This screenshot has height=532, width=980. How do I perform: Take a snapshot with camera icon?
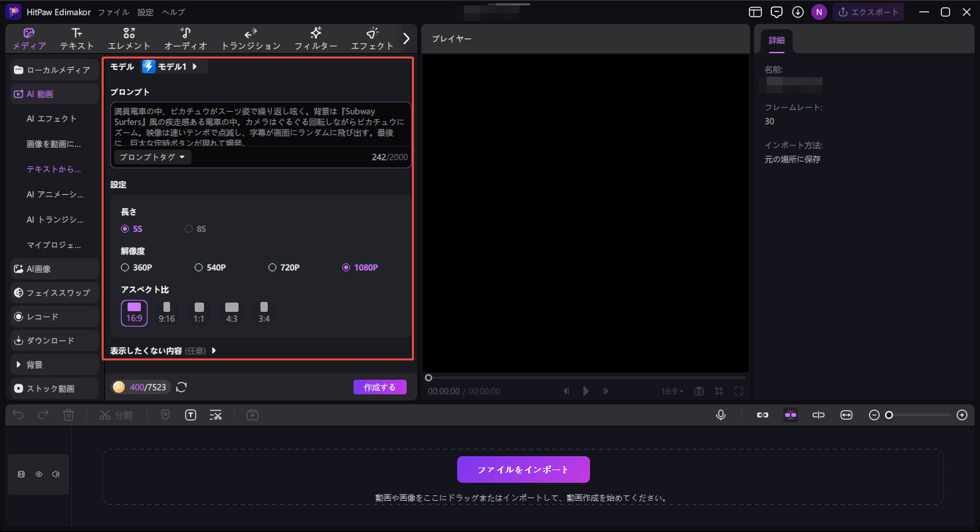click(x=699, y=391)
